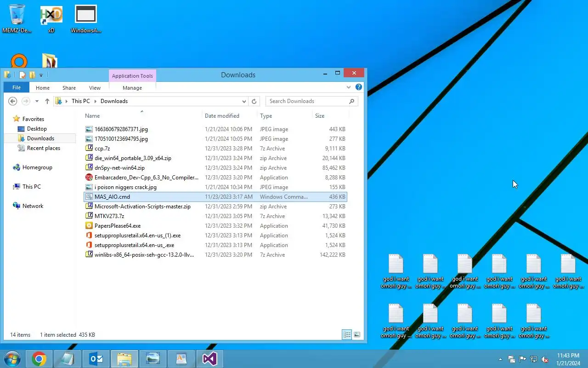Click the File Explorer taskbar button
This screenshot has height=368, width=588.
tap(124, 359)
